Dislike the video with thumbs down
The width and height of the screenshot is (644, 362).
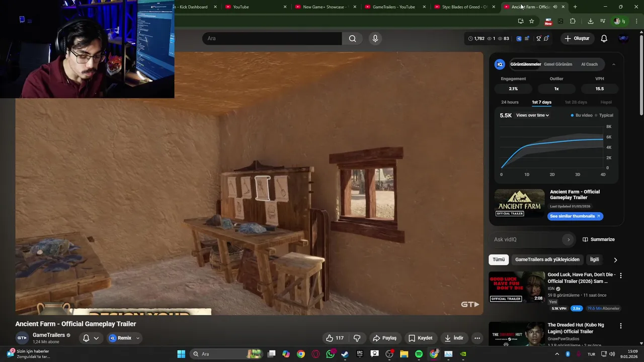357,338
